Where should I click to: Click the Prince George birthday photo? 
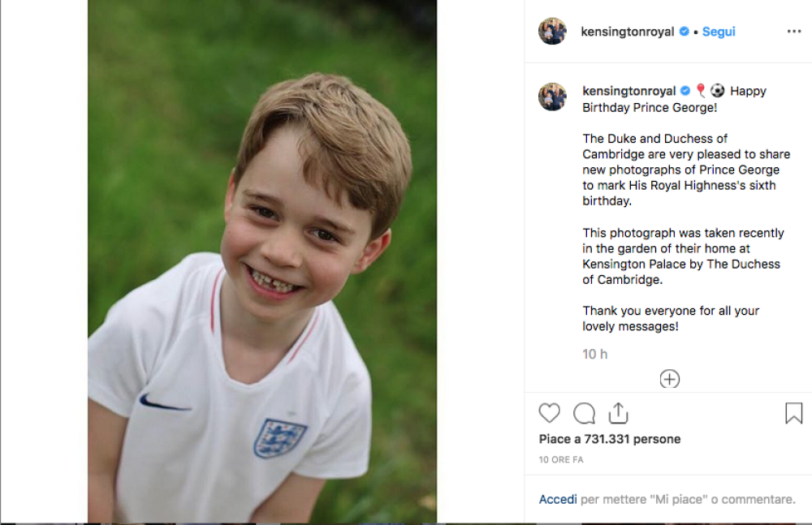pyautogui.click(x=262, y=261)
